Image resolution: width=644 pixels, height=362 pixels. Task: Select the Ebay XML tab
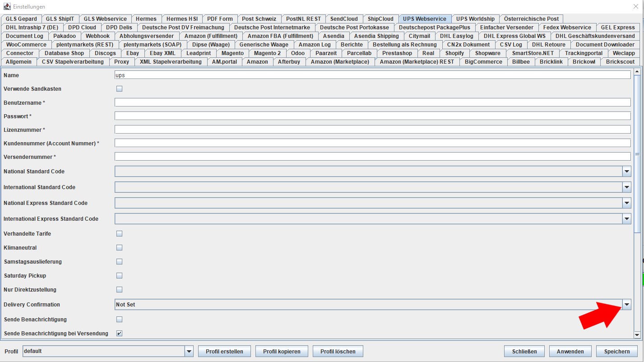162,53
